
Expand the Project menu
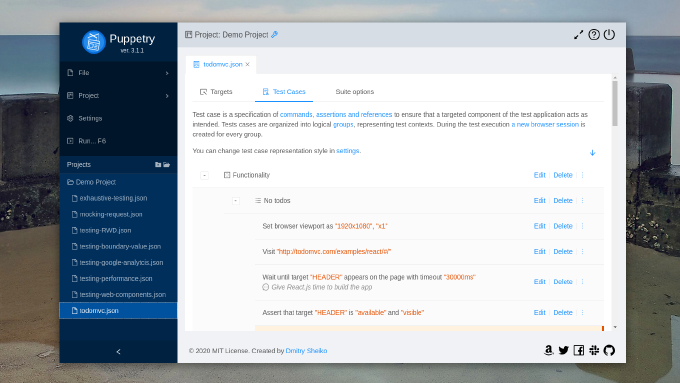point(118,95)
